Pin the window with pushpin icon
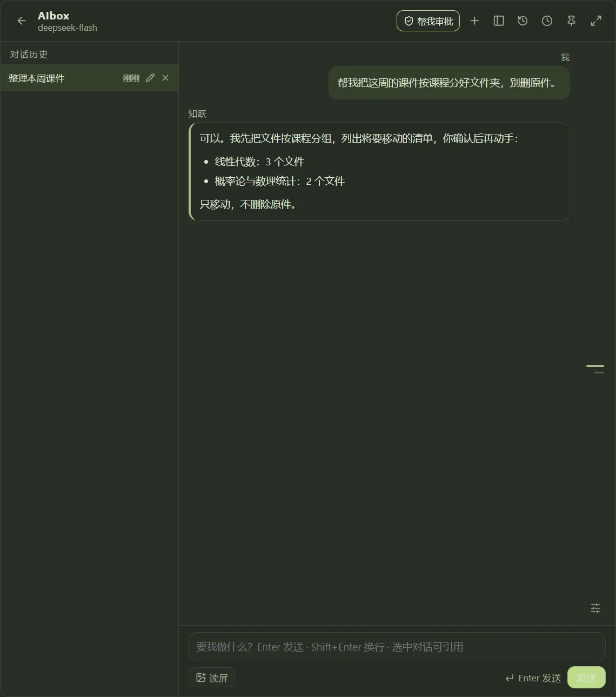 click(x=571, y=21)
